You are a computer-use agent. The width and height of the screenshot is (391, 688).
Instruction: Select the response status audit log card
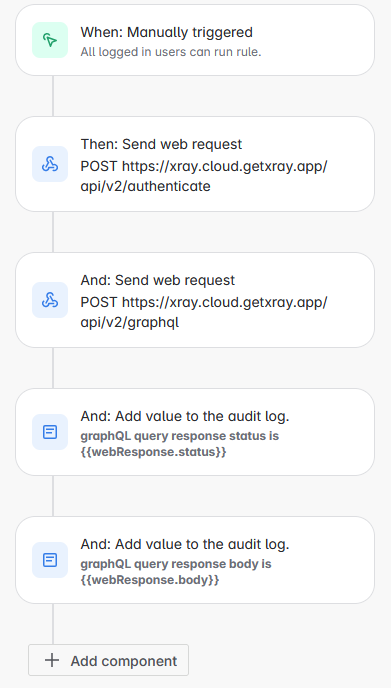pos(195,432)
